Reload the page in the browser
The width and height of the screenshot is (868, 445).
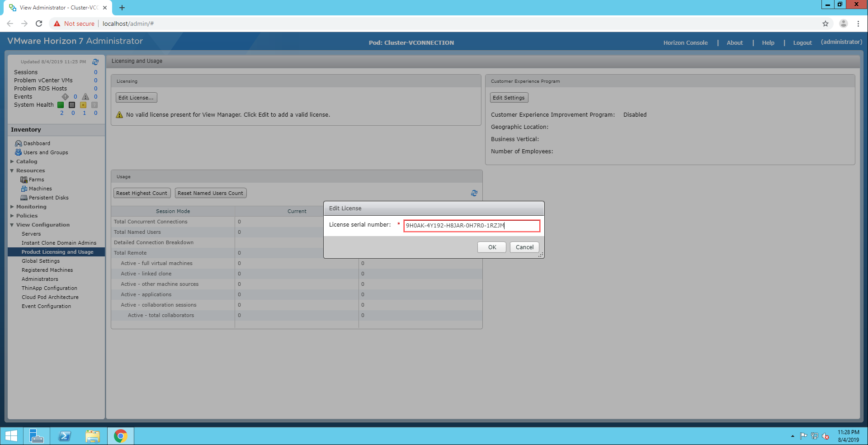click(x=39, y=24)
